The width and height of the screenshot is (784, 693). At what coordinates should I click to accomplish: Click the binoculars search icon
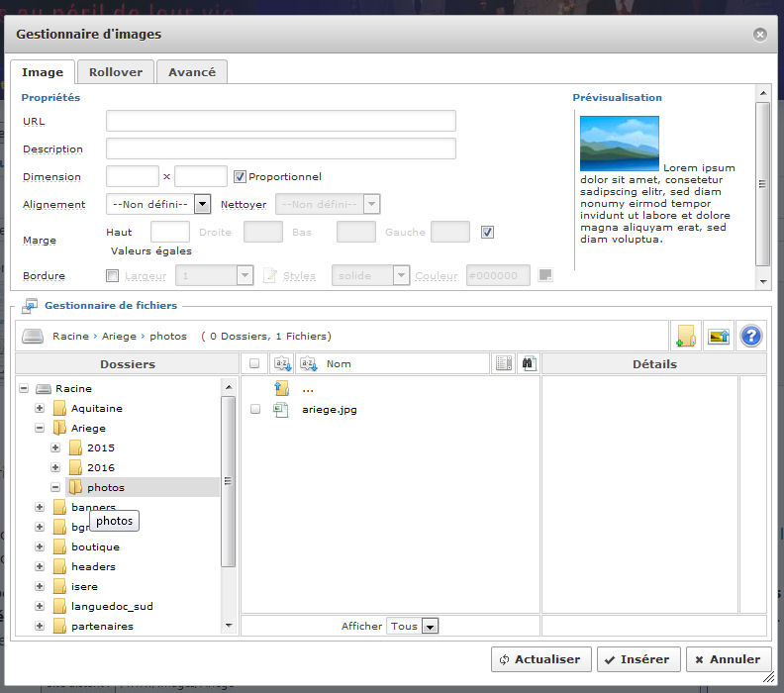pos(529,363)
